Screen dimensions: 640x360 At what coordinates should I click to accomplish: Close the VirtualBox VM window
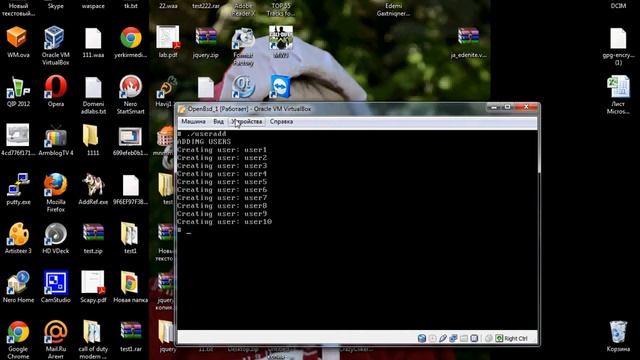point(526,107)
